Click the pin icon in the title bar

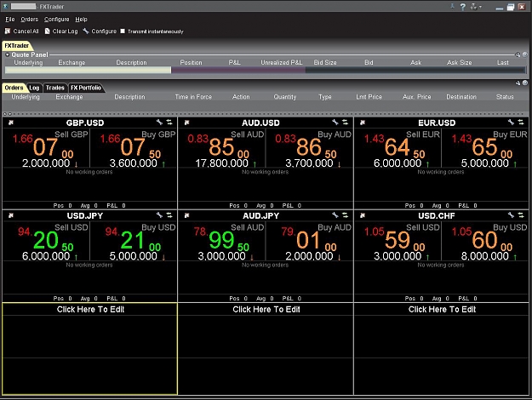coord(452,6)
